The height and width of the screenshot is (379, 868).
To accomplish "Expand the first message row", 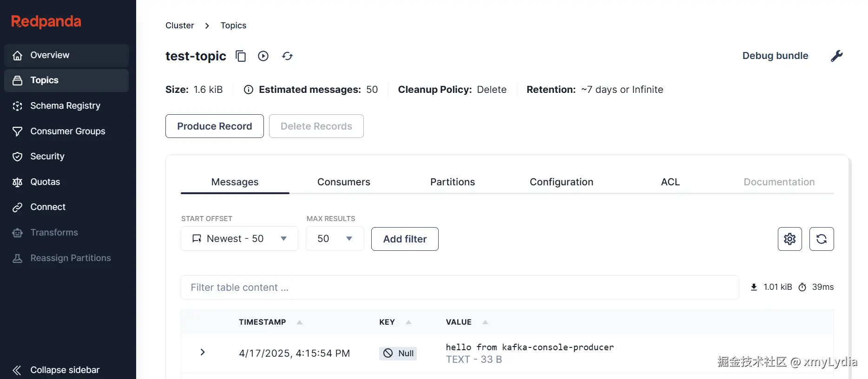I will (x=203, y=353).
